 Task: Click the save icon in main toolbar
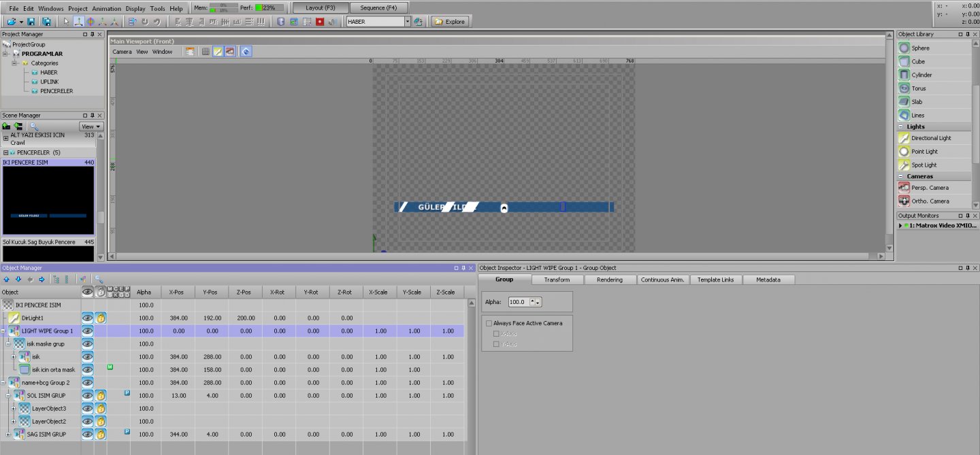click(31, 22)
